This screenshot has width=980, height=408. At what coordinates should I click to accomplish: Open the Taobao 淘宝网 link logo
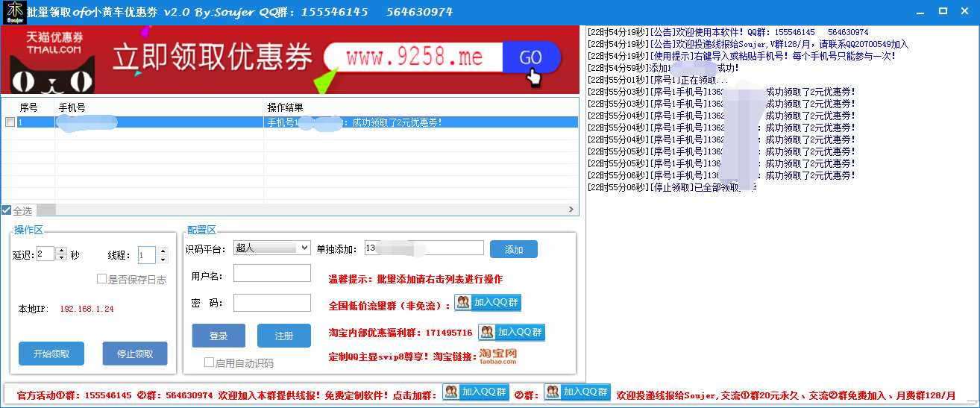coord(498,356)
